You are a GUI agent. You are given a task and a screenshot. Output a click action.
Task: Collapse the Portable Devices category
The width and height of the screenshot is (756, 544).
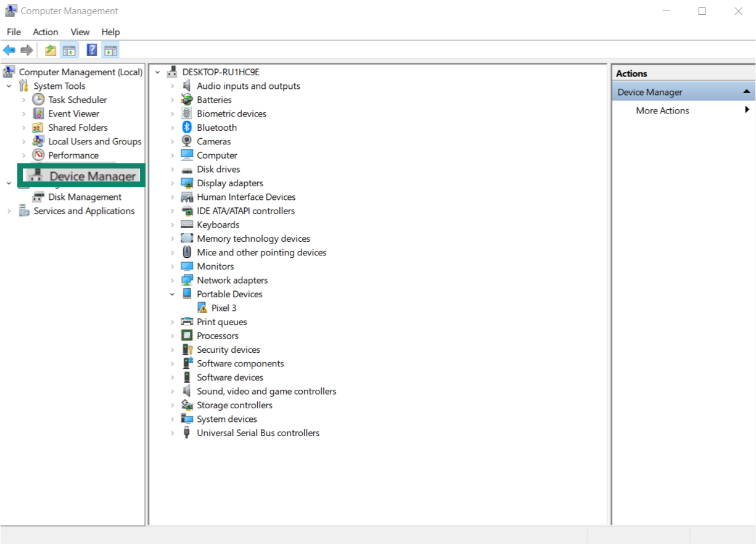pos(172,294)
